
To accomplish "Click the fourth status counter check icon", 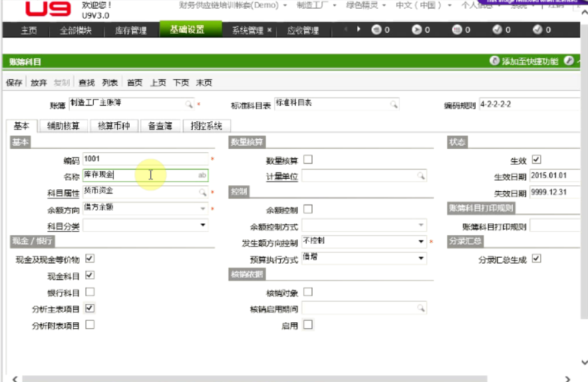I will (497, 29).
